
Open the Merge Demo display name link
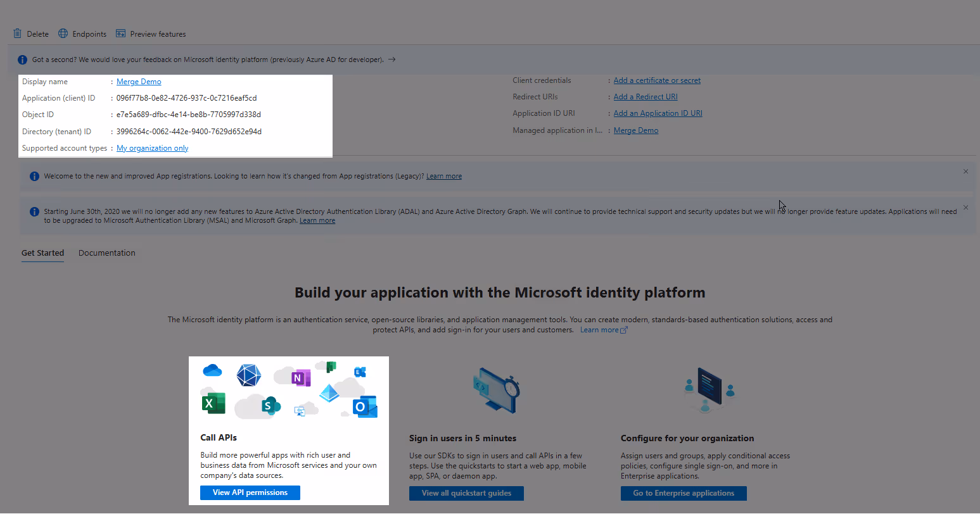[139, 82]
